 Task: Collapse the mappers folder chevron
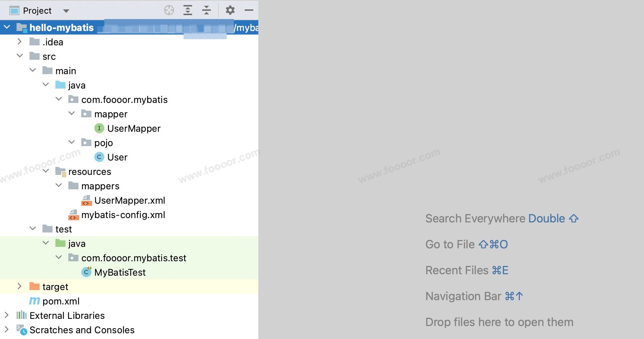59,186
